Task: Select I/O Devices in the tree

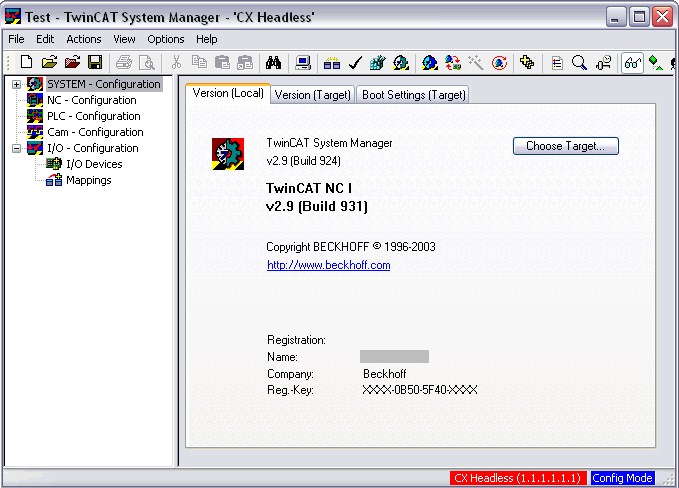Action: pos(94,164)
